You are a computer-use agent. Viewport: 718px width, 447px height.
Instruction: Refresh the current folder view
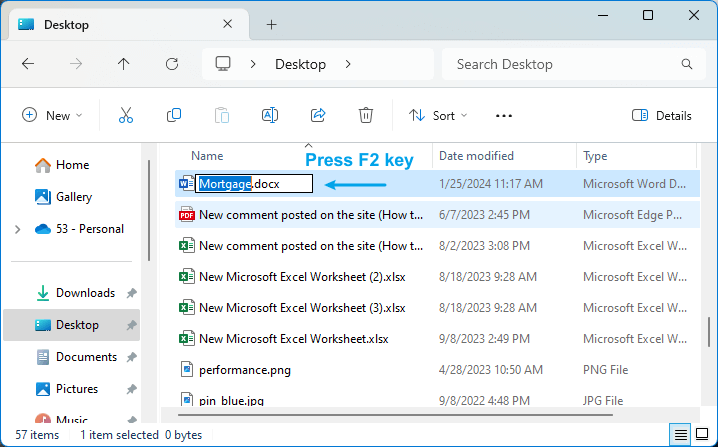pos(172,64)
